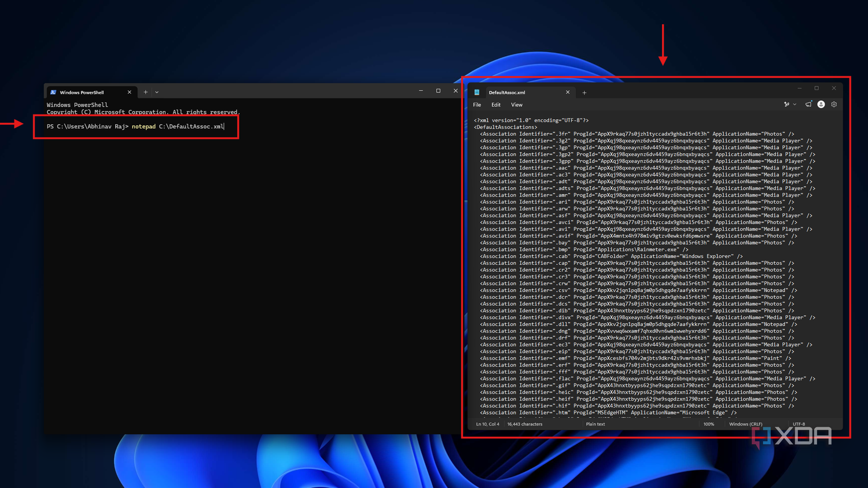
Task: Click the ".heic" Photos association line
Action: tap(638, 393)
